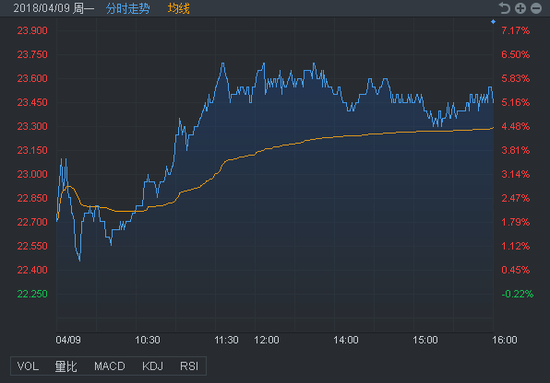Screen dimensions: 550x383
Task: Click percent label 4.48%
Action: [515, 126]
